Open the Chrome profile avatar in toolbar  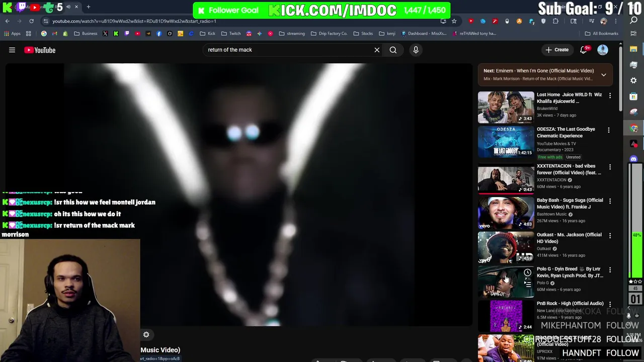pos(604,21)
